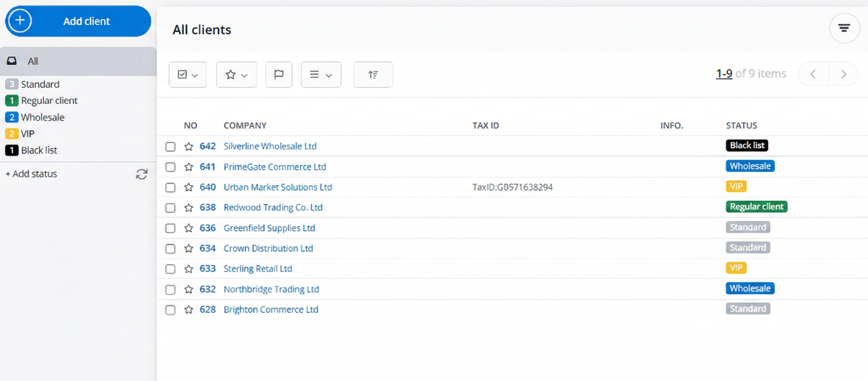Star the Sterling Retail Ltd row

[189, 269]
